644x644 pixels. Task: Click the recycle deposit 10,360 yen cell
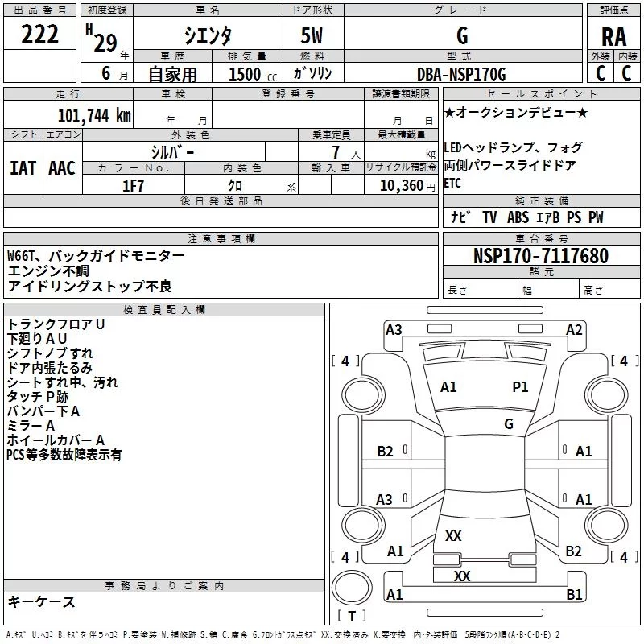pos(401,185)
